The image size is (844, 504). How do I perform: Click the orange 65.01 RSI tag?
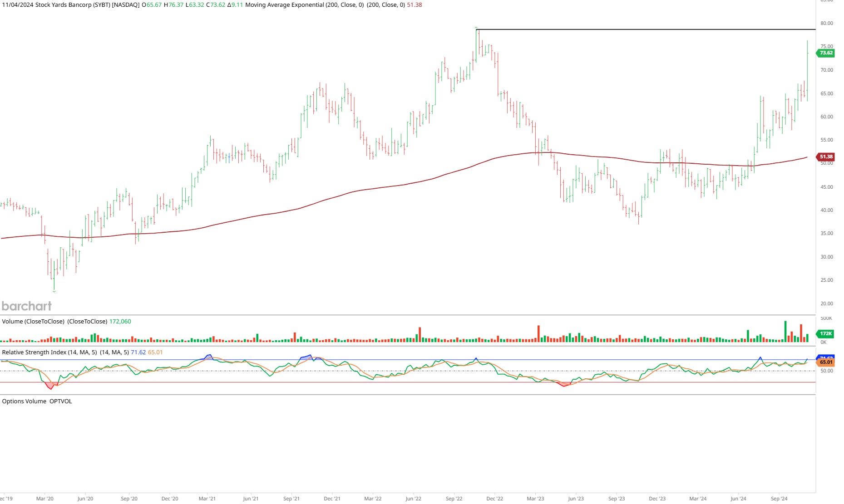825,362
